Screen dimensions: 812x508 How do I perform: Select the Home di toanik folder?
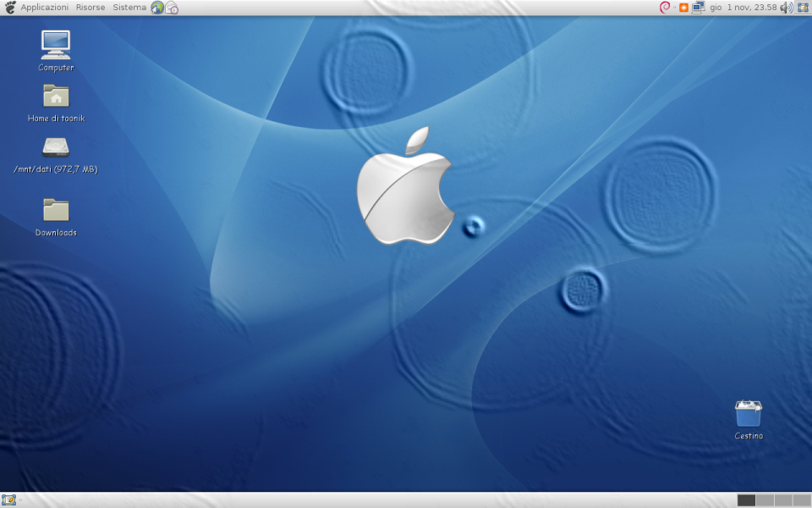56,96
